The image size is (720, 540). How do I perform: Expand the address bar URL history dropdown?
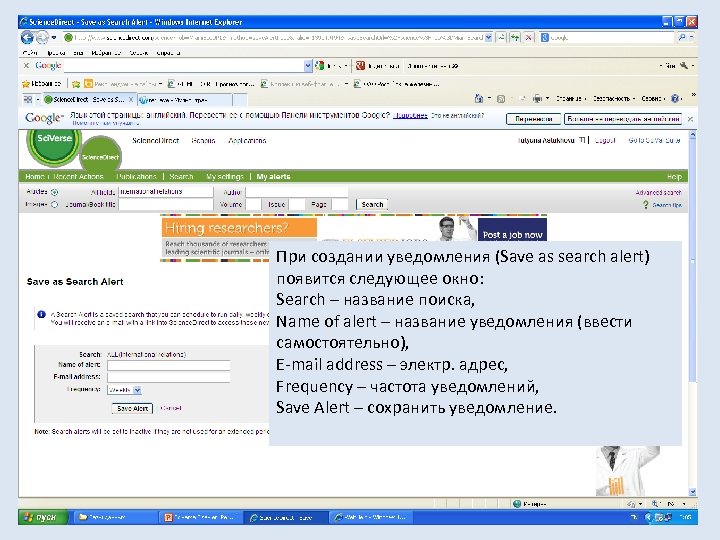pos(489,38)
